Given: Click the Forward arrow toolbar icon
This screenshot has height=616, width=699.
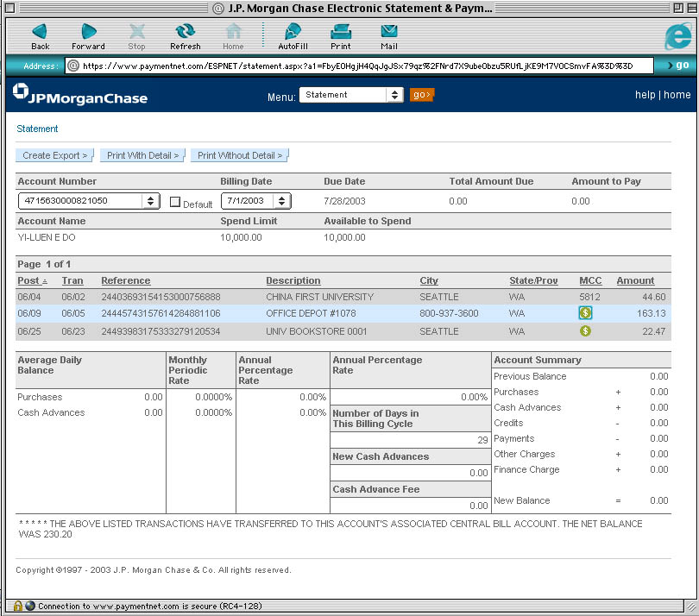Looking at the screenshot, I should [x=89, y=31].
